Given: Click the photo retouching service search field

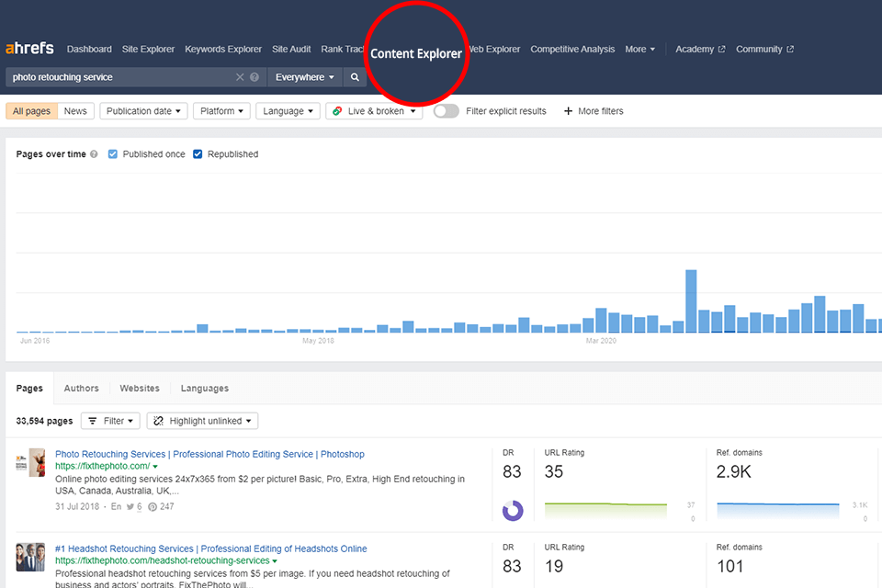Looking at the screenshot, I should (119, 77).
